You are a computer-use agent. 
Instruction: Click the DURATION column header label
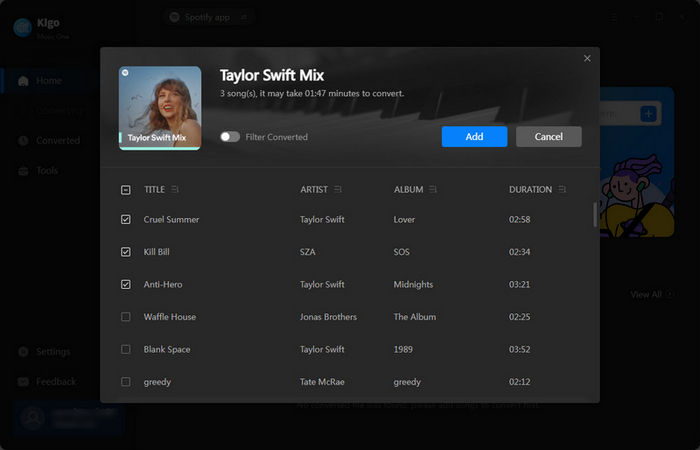tap(530, 189)
